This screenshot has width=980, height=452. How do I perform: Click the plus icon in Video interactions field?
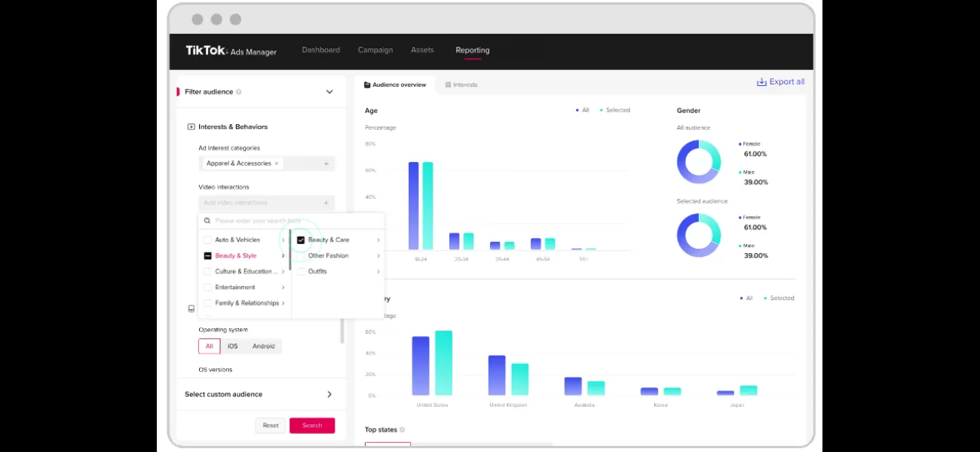[x=326, y=203]
